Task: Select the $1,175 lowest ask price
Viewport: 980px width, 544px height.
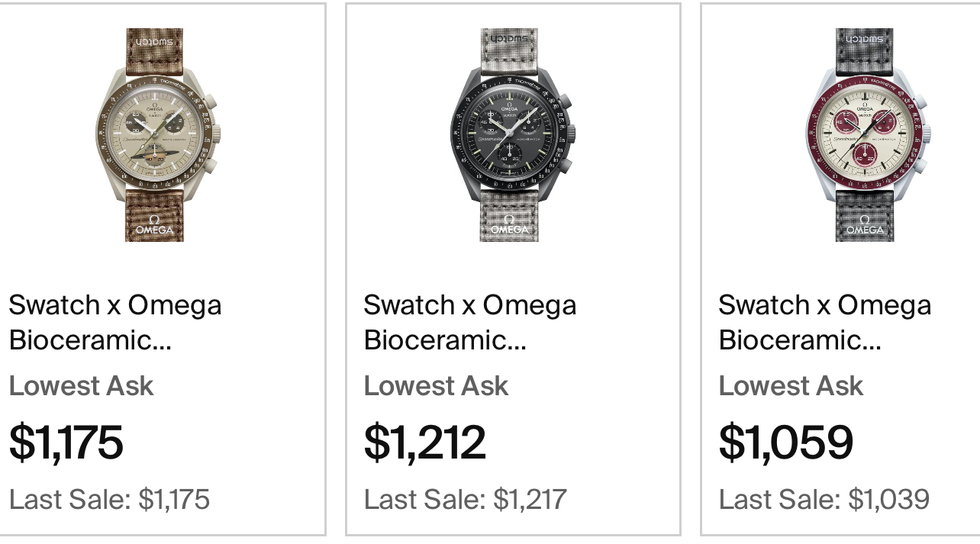Action: coord(66,442)
